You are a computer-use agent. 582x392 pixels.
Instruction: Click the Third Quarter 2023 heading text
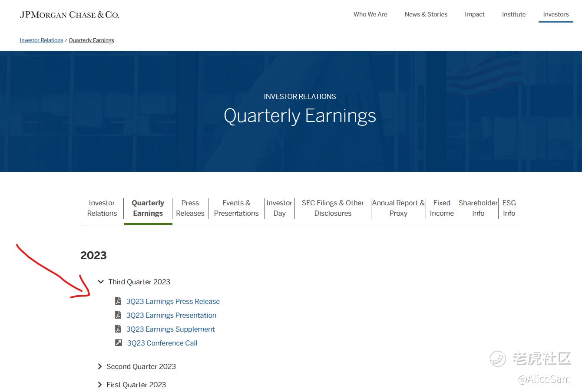click(139, 282)
